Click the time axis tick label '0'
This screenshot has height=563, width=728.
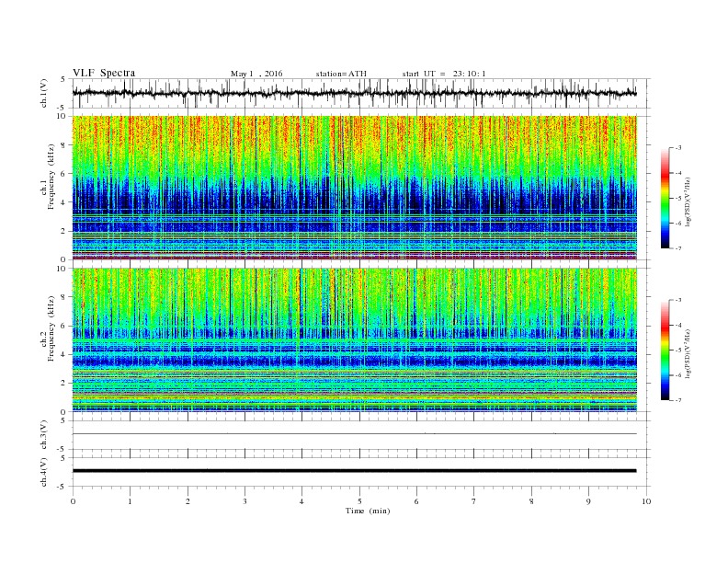73,501
